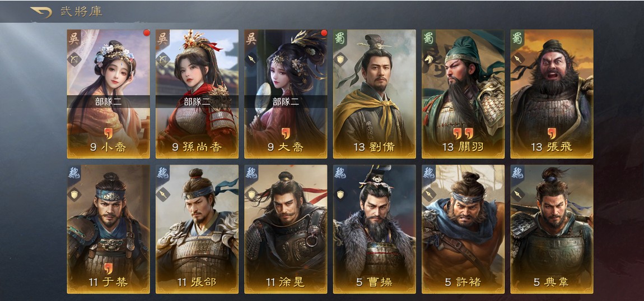Click the double red flame marks on 關羽's card

(463, 133)
